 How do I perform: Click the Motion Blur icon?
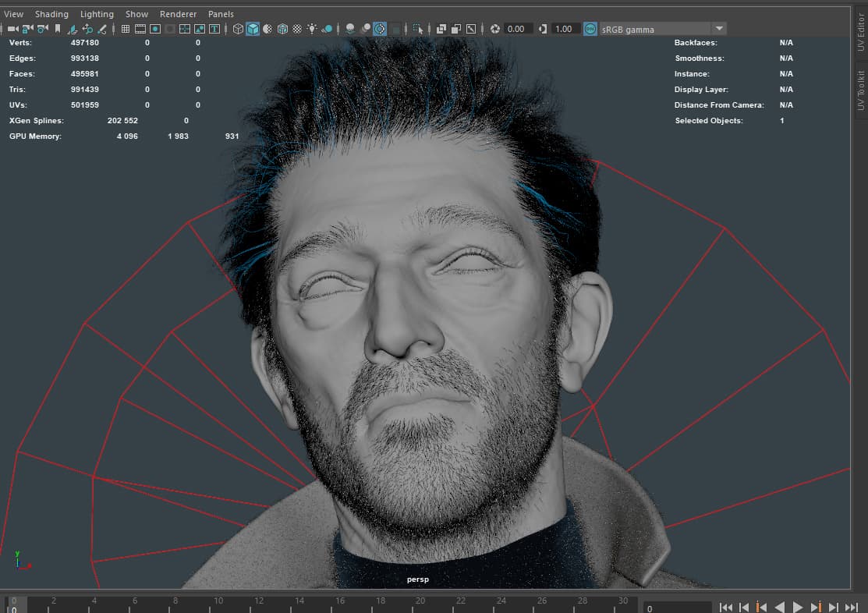click(x=365, y=29)
